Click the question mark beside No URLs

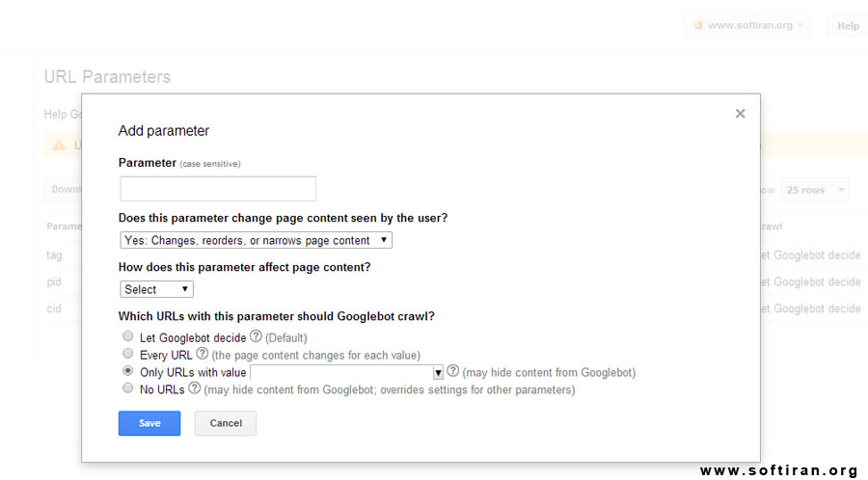click(x=194, y=388)
